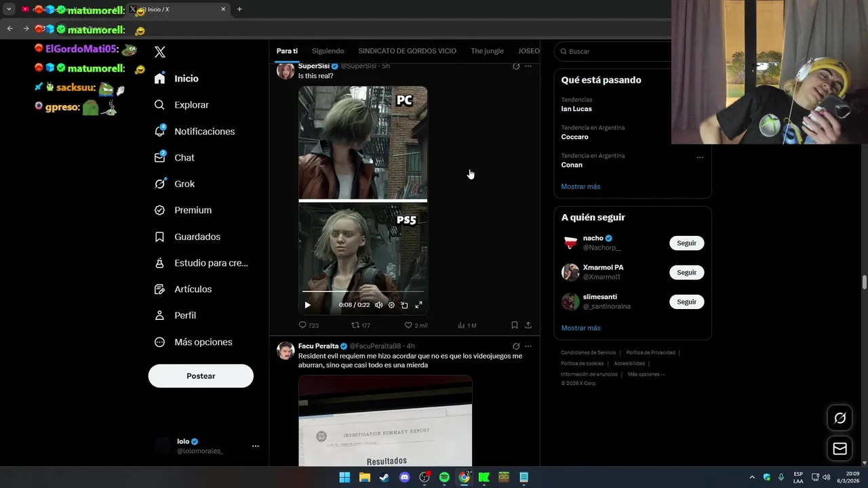Follow Xmarmol PA with Seguir button
868x488 pixels.
tap(686, 272)
